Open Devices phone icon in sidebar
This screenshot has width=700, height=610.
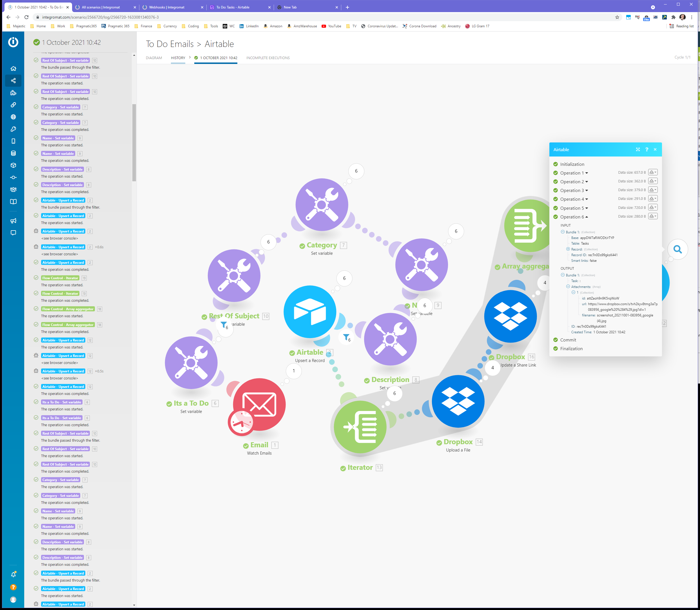click(13, 141)
